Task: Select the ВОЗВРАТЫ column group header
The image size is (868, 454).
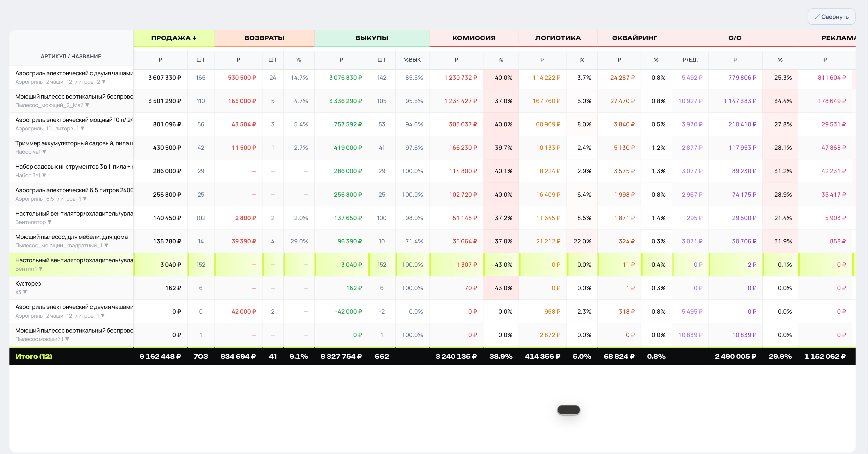Action: coord(264,38)
